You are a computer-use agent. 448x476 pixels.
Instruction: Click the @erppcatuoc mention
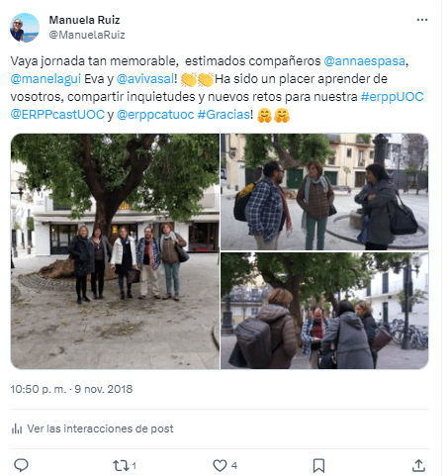155,115
